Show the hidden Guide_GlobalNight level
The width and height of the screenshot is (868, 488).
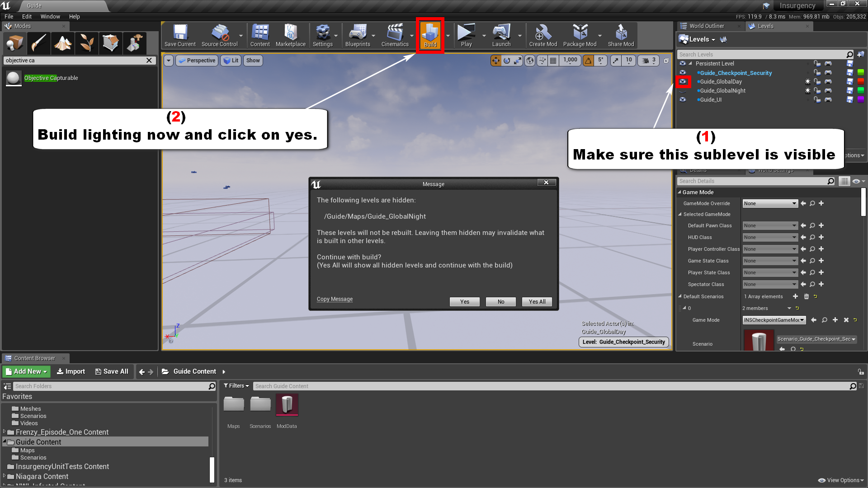[683, 91]
